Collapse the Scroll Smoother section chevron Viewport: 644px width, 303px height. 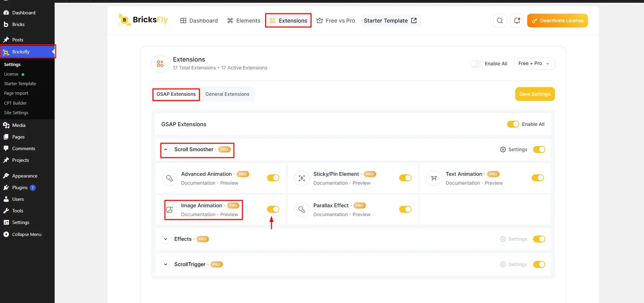(x=166, y=149)
